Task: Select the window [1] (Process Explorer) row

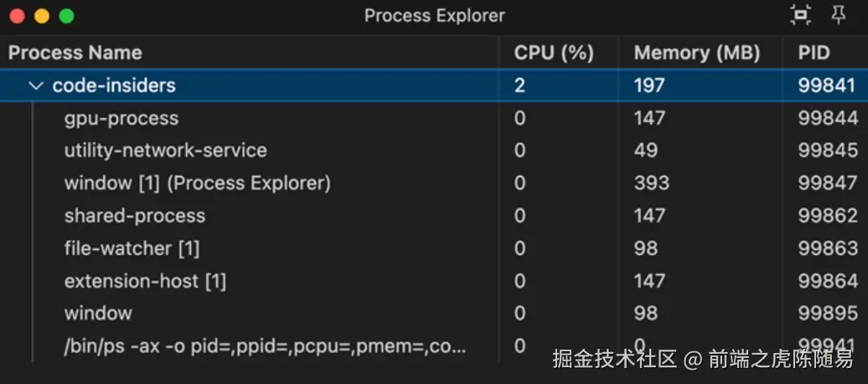Action: coord(198,183)
